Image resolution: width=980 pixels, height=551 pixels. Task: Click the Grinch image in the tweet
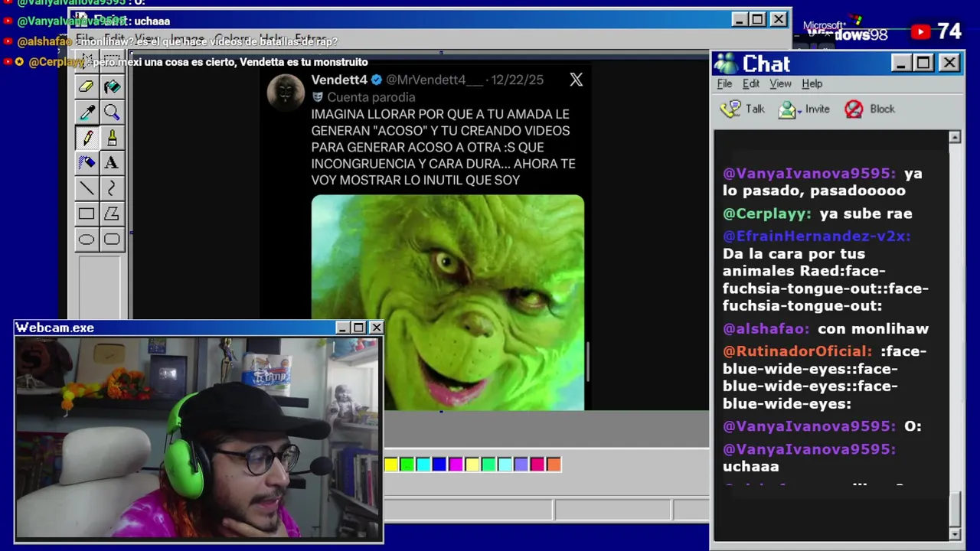[448, 303]
